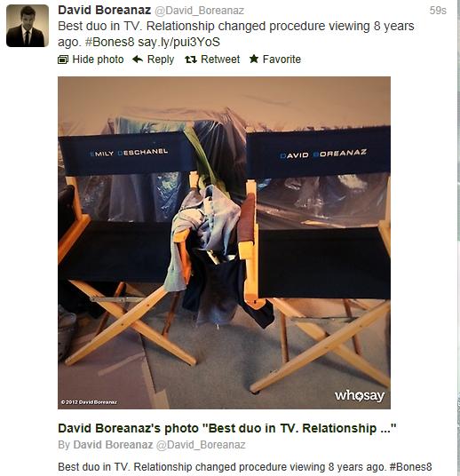Click the Favorite star icon
Image resolution: width=460 pixels, height=476 pixels.
[x=254, y=59]
